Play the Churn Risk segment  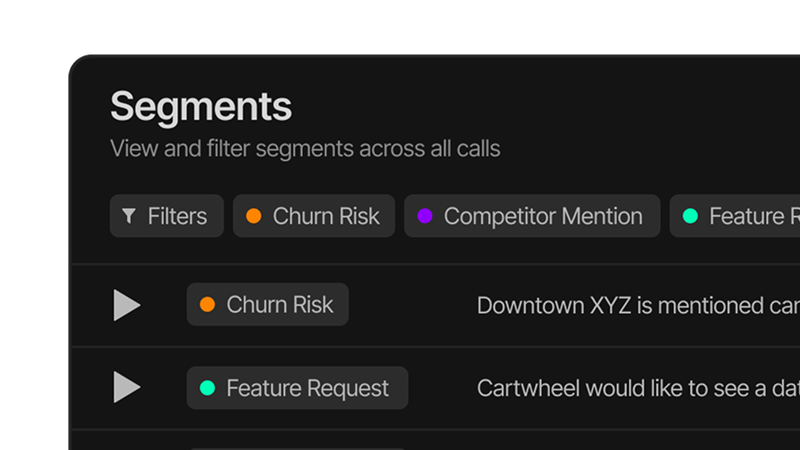pos(126,305)
